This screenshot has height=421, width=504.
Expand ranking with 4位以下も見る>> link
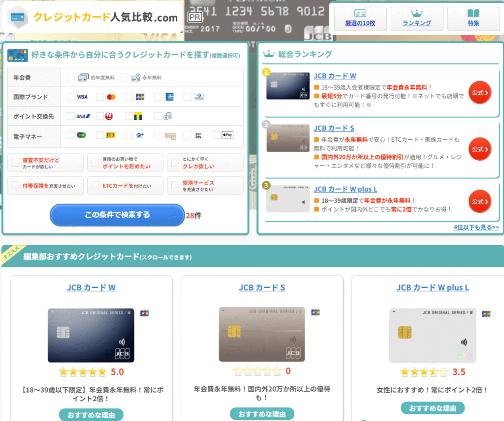[476, 227]
